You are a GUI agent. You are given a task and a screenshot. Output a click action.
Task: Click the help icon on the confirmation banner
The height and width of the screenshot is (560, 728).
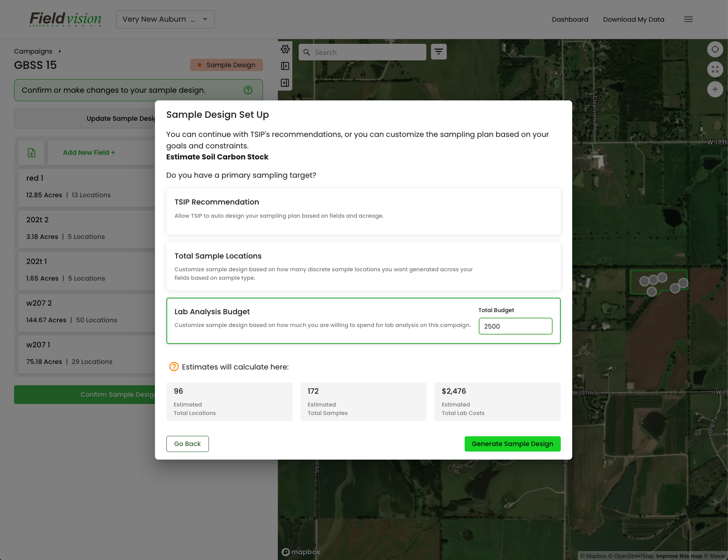(x=248, y=90)
